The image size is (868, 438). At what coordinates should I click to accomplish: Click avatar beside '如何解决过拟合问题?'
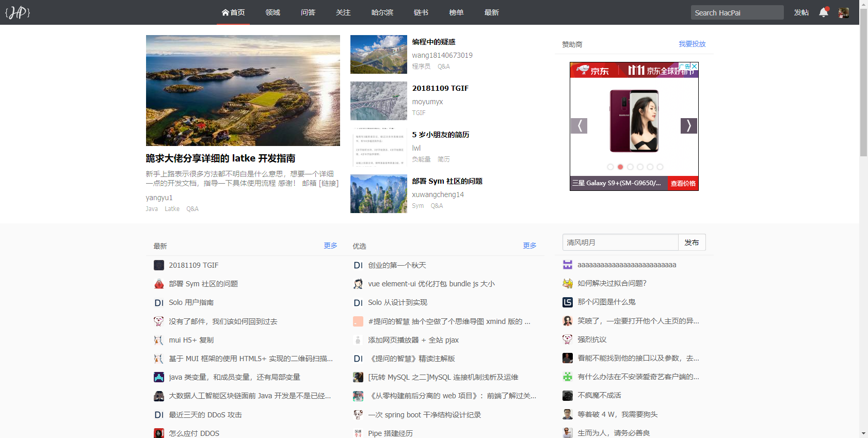tap(568, 283)
